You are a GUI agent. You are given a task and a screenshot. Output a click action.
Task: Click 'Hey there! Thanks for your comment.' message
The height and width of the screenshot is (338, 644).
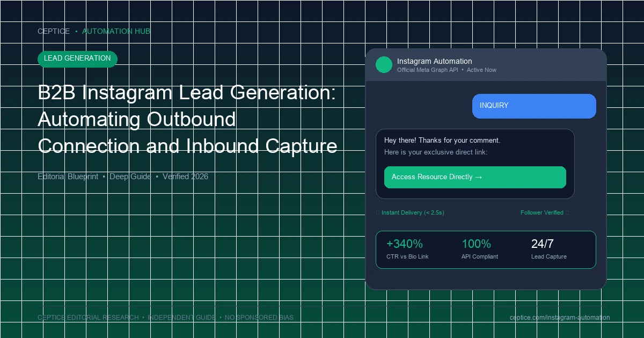pyautogui.click(x=442, y=141)
